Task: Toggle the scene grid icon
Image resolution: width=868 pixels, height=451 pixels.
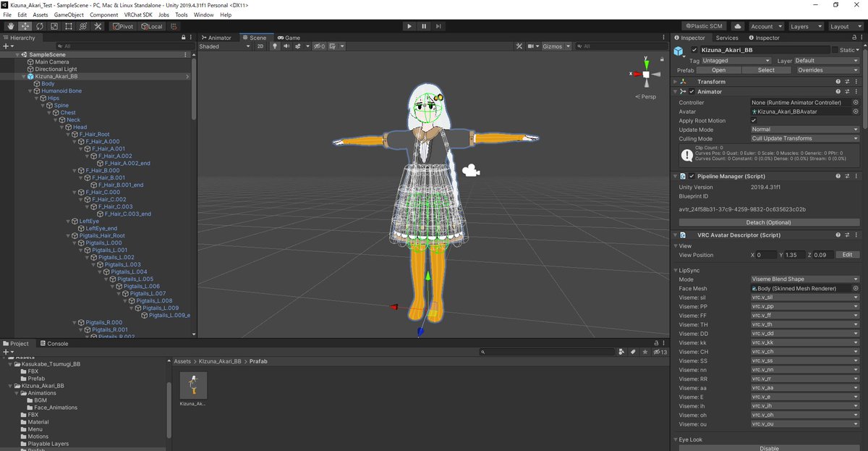Action: (333, 46)
